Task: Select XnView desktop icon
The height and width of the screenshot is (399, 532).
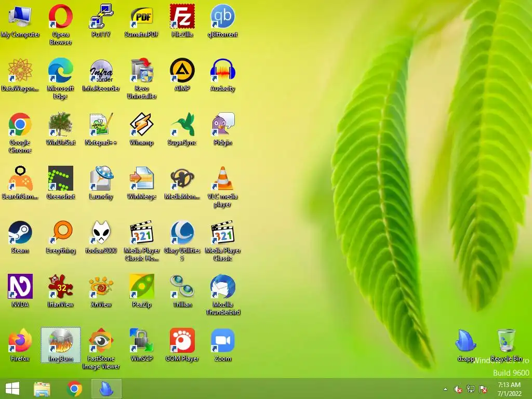Action: click(x=101, y=291)
